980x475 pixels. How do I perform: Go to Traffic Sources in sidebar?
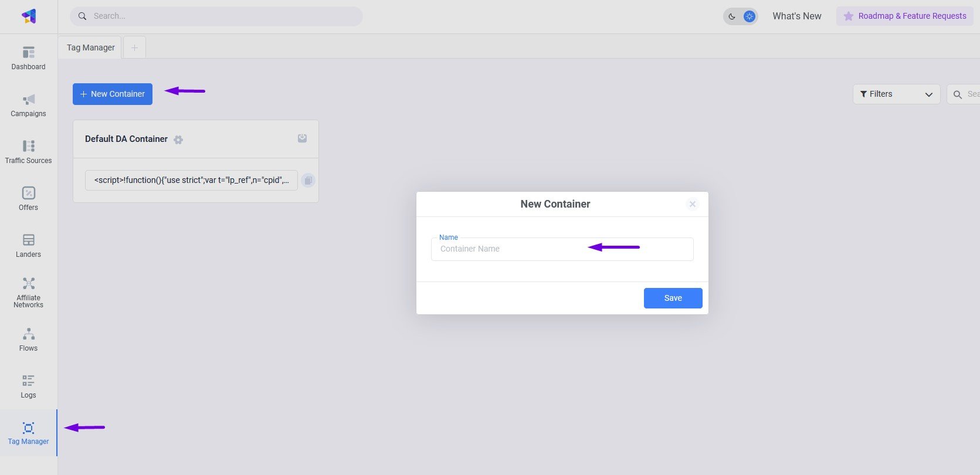pyautogui.click(x=28, y=152)
